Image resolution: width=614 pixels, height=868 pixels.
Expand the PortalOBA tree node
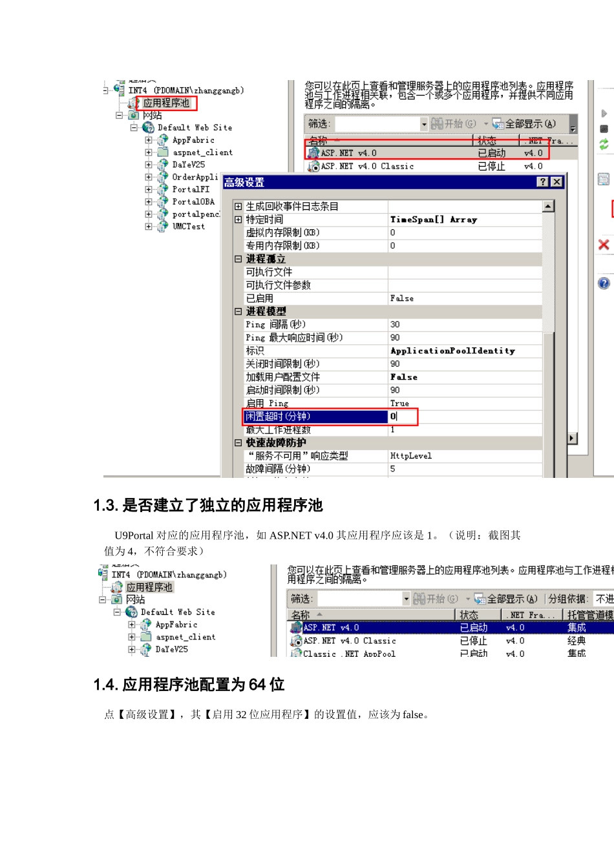pyautogui.click(x=149, y=202)
